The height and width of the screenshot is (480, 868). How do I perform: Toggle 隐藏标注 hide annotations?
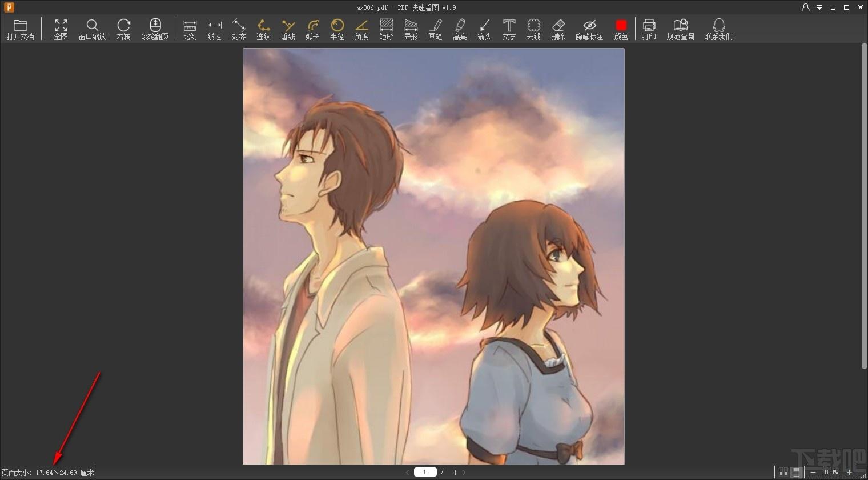[x=589, y=30]
